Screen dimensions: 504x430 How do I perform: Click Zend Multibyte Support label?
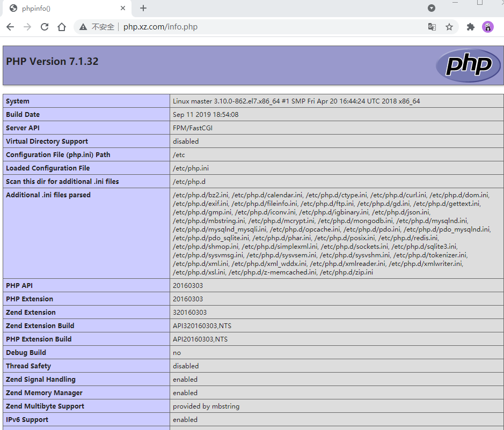pyautogui.click(x=45, y=406)
